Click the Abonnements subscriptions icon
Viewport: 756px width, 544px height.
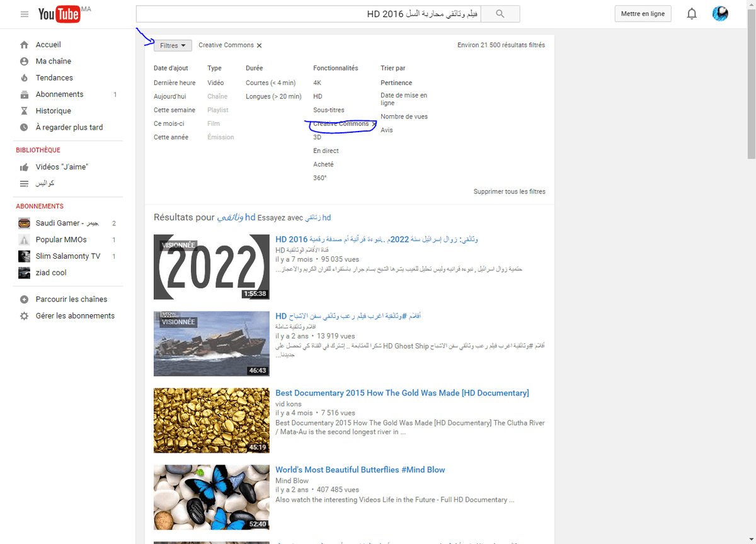pyautogui.click(x=24, y=94)
